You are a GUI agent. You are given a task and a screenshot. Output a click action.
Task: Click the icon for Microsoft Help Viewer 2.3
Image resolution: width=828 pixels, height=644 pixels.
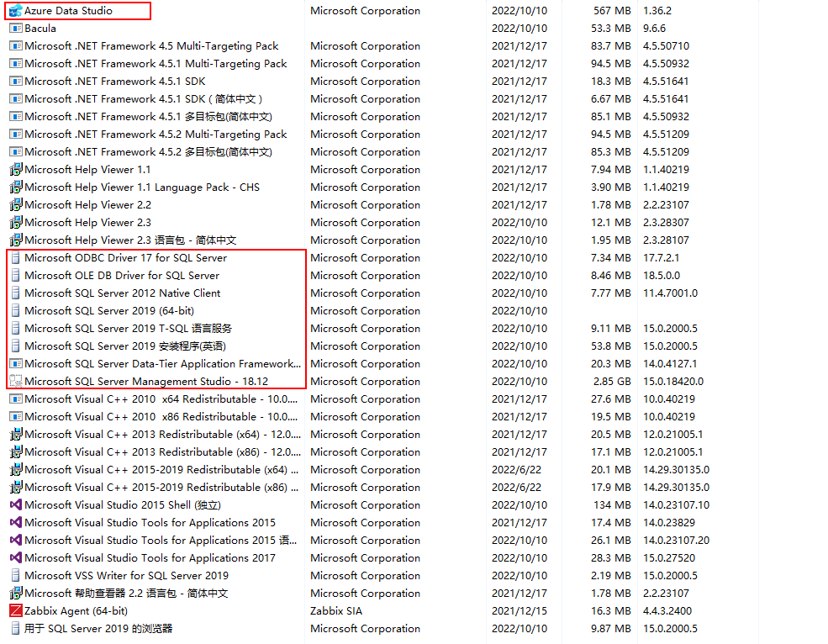(16, 223)
